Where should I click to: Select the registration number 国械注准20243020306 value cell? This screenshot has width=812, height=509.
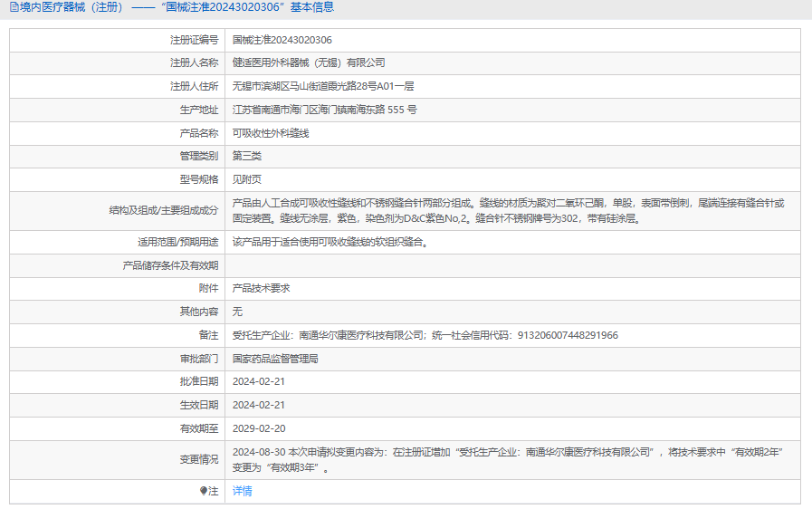pos(282,40)
